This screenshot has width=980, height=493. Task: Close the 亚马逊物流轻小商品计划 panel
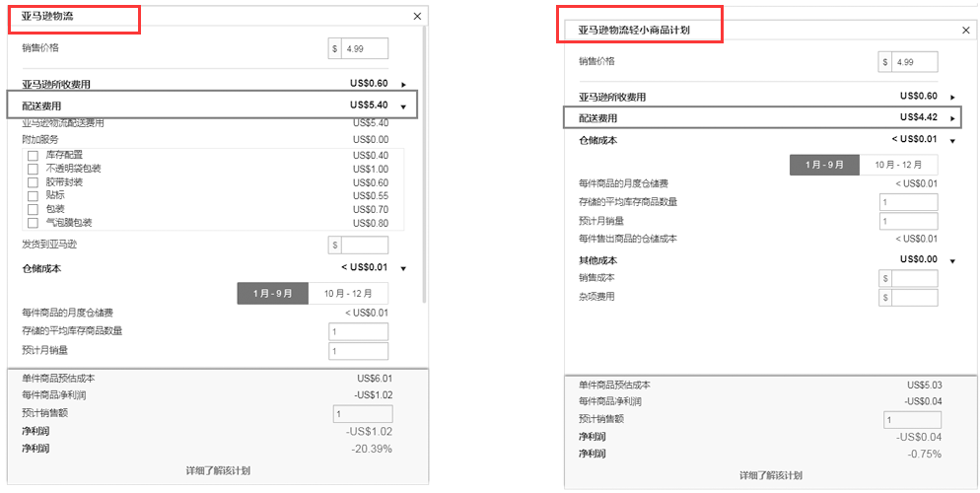966,30
